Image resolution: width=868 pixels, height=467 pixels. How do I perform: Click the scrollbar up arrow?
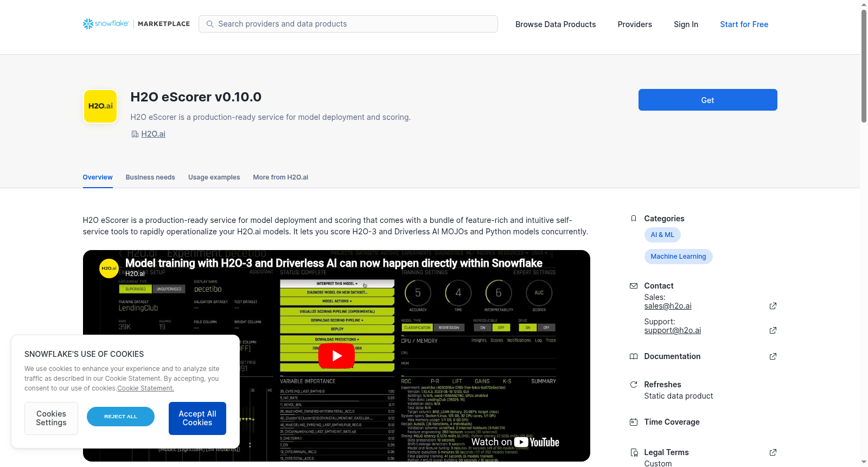coord(864,4)
